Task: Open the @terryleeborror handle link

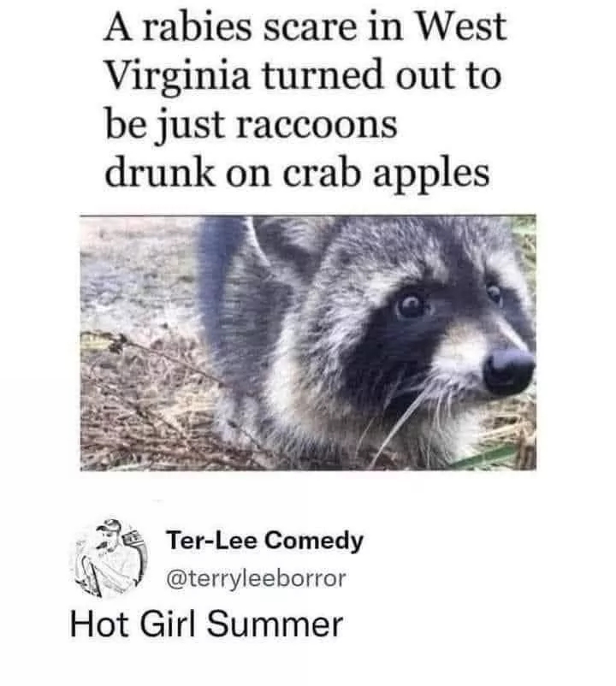Action: (256, 578)
